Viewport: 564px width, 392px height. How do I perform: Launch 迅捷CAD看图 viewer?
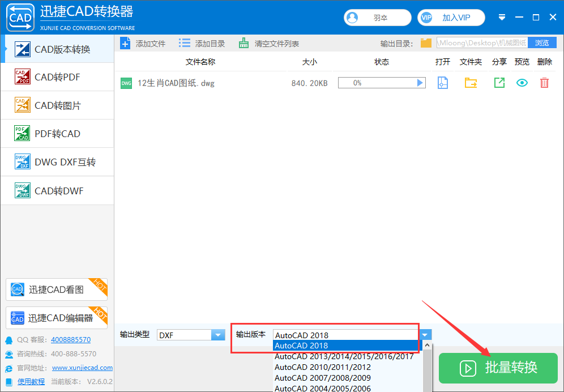tap(57, 289)
